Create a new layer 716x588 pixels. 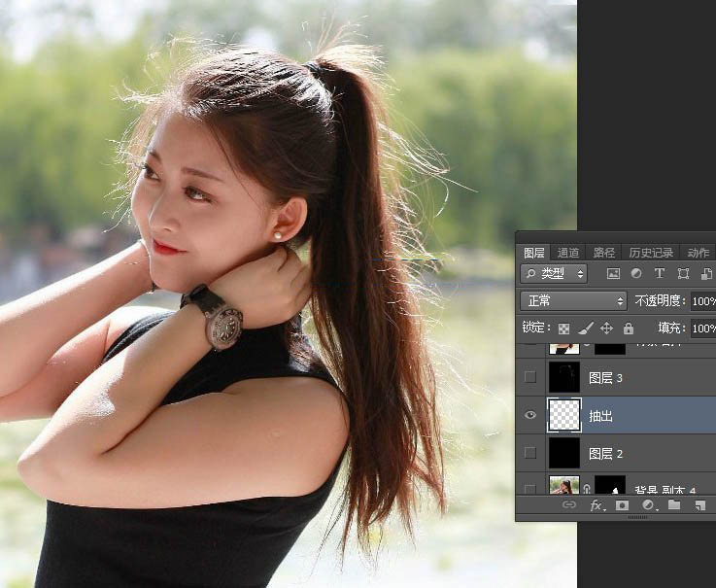(x=699, y=505)
